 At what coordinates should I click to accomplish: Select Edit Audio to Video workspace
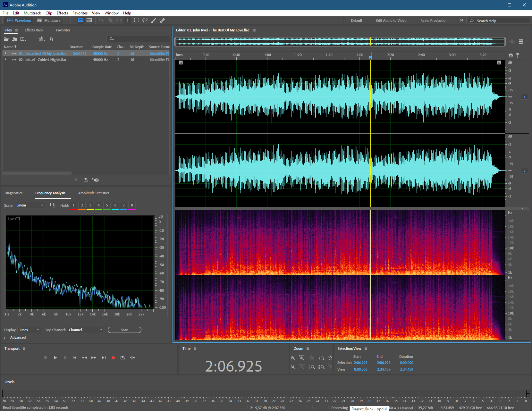[391, 21]
